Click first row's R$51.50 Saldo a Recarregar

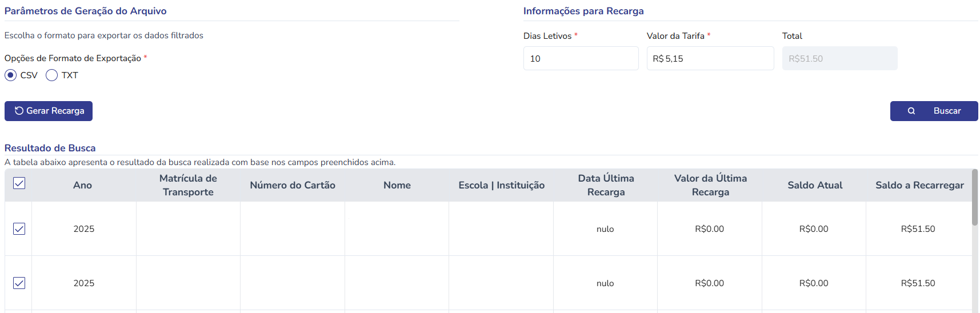coord(918,229)
